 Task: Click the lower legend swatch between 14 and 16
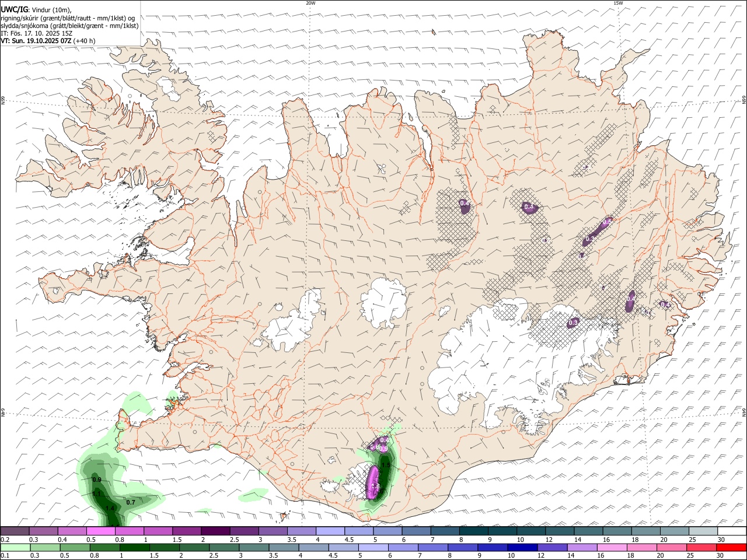click(x=582, y=547)
